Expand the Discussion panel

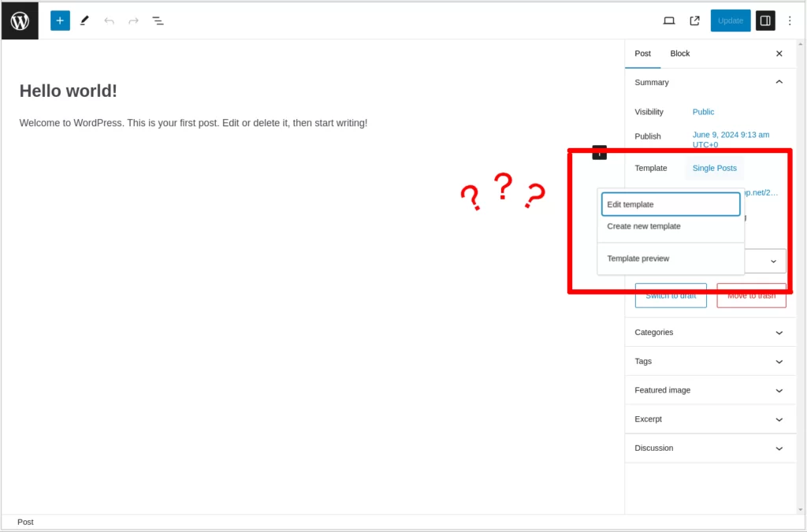[x=779, y=448]
